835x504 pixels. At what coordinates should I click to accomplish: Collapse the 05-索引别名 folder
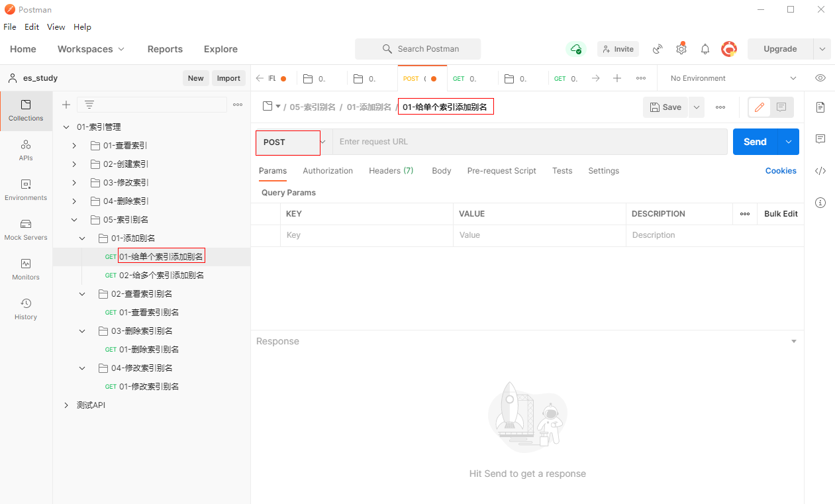pos(74,220)
